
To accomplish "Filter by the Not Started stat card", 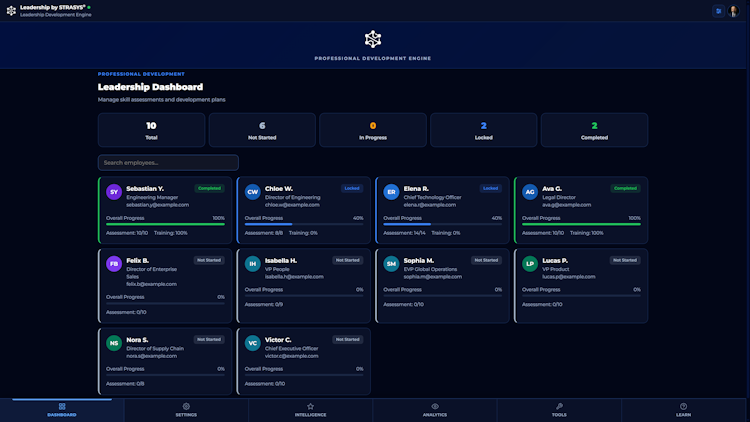I will pyautogui.click(x=262, y=130).
